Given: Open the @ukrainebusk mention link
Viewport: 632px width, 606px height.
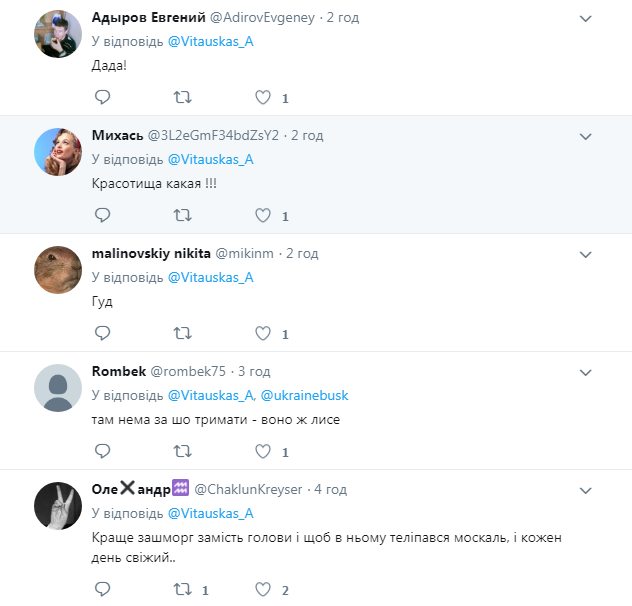Looking at the screenshot, I should [x=303, y=395].
